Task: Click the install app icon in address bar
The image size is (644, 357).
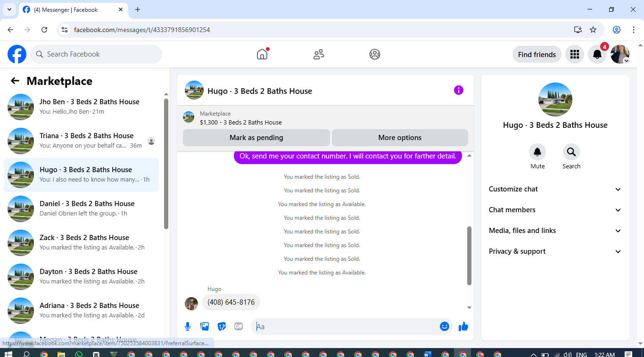Action: [578, 30]
